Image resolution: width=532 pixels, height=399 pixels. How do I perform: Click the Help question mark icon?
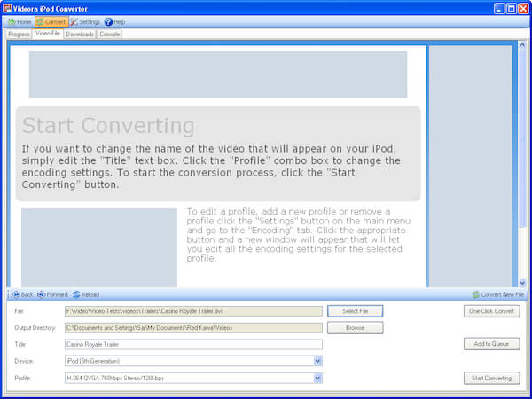click(108, 22)
